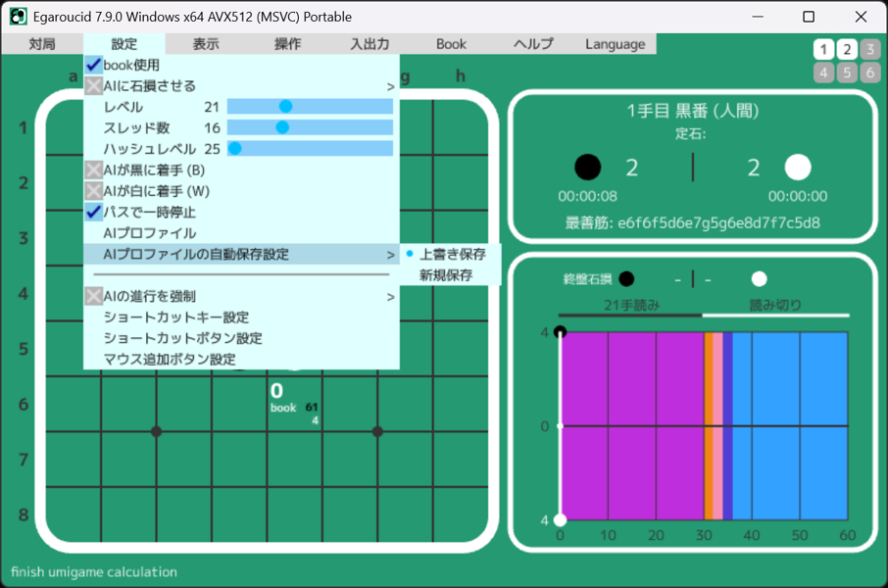Click the 読み切り graph tab

pos(776,306)
